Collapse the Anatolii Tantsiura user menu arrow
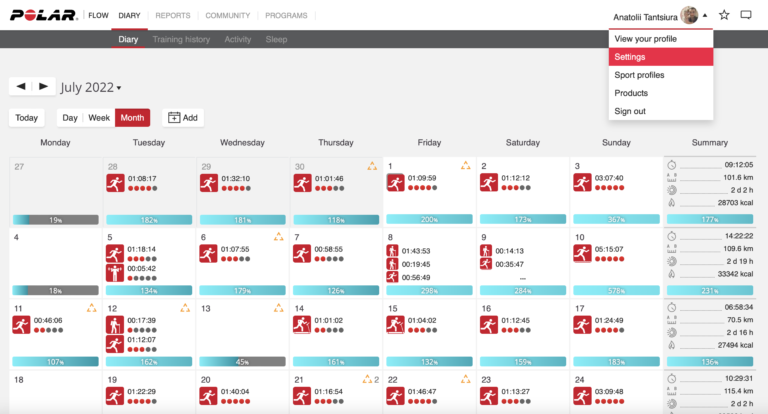Viewport: 768px width, 414px height. click(704, 16)
